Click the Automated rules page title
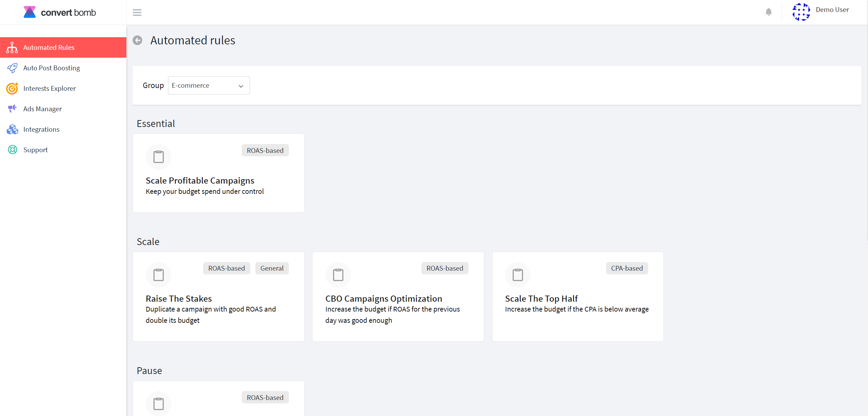This screenshot has height=416, width=868. pos(193,40)
